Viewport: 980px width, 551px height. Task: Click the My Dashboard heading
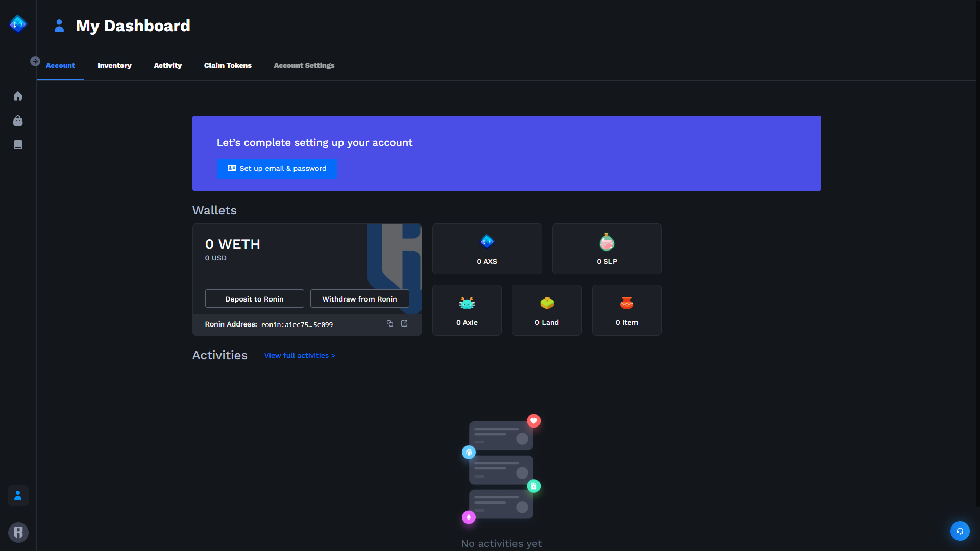133,26
